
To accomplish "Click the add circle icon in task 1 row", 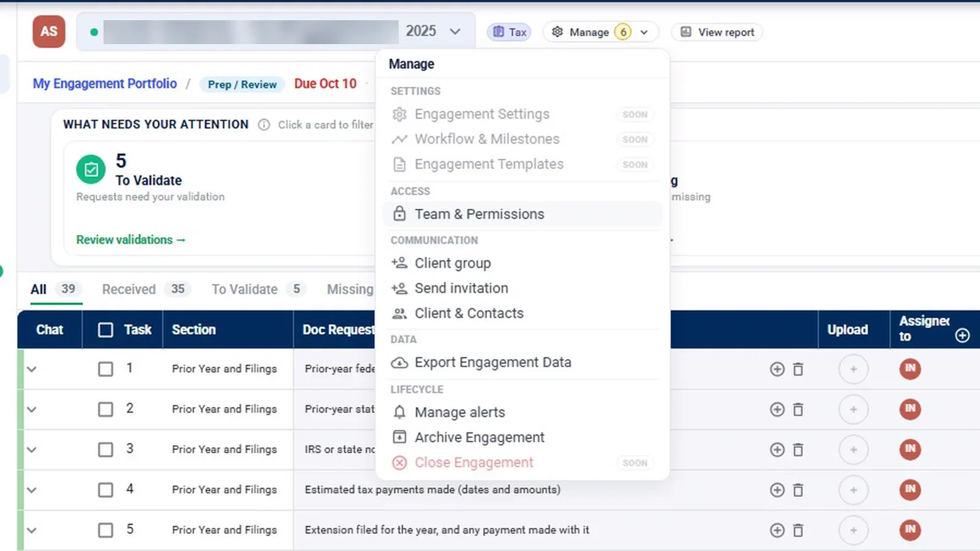I will (x=777, y=369).
